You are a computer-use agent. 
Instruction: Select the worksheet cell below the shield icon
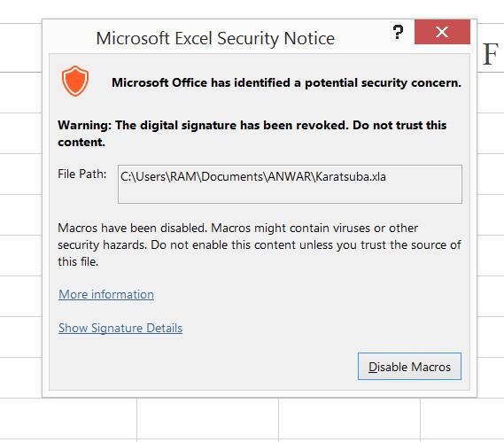(x=68, y=419)
